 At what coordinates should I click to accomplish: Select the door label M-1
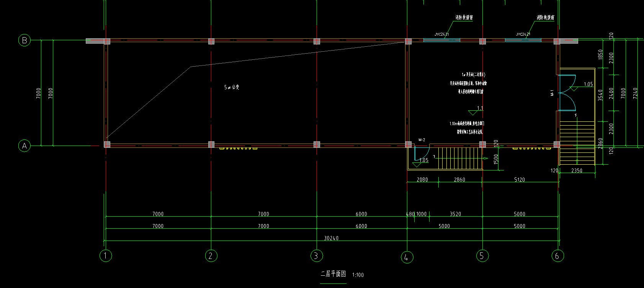(552, 93)
